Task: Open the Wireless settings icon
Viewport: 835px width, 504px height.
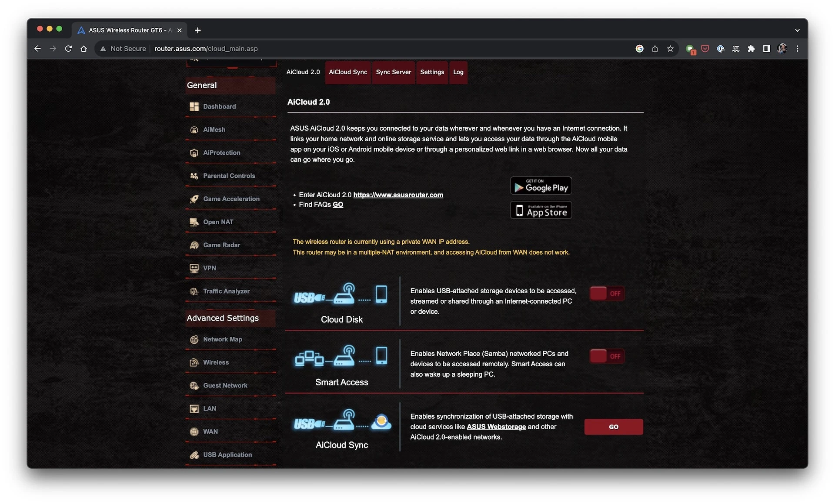Action: click(x=194, y=362)
